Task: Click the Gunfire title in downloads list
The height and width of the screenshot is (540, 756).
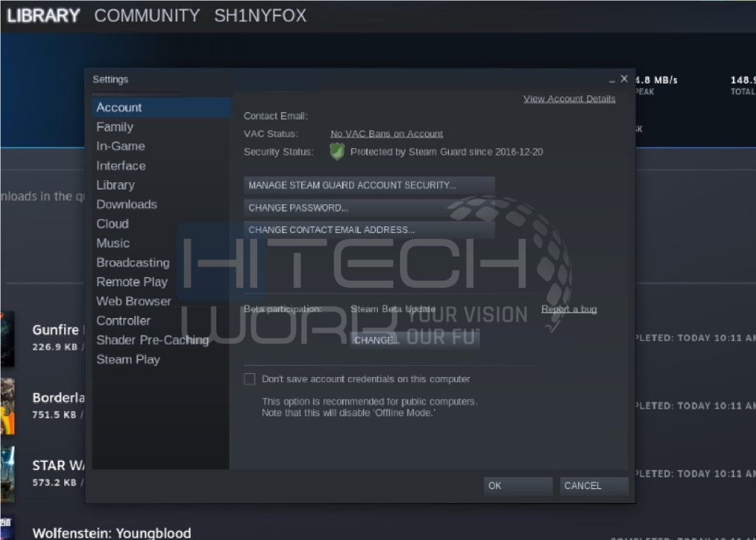Action: click(58, 330)
